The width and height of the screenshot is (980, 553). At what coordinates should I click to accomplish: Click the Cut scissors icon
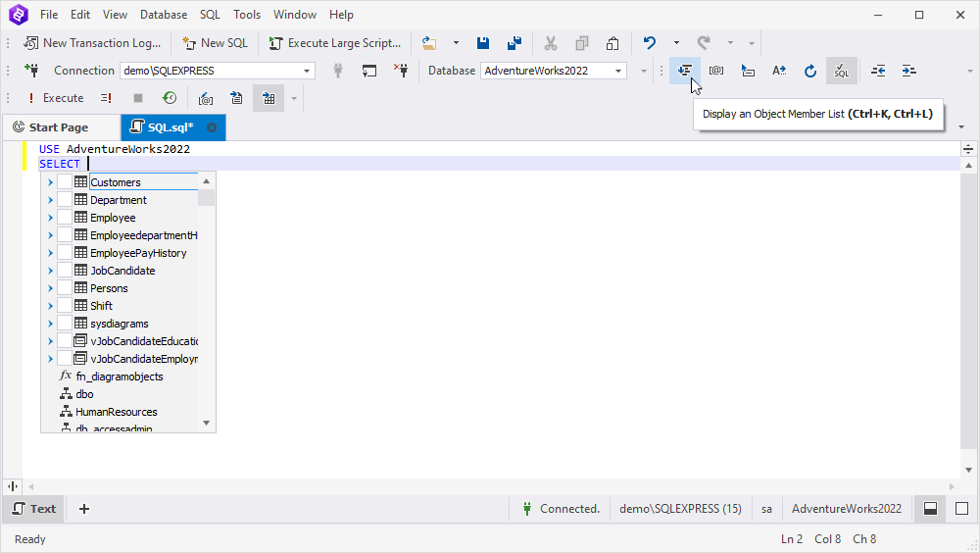(550, 43)
